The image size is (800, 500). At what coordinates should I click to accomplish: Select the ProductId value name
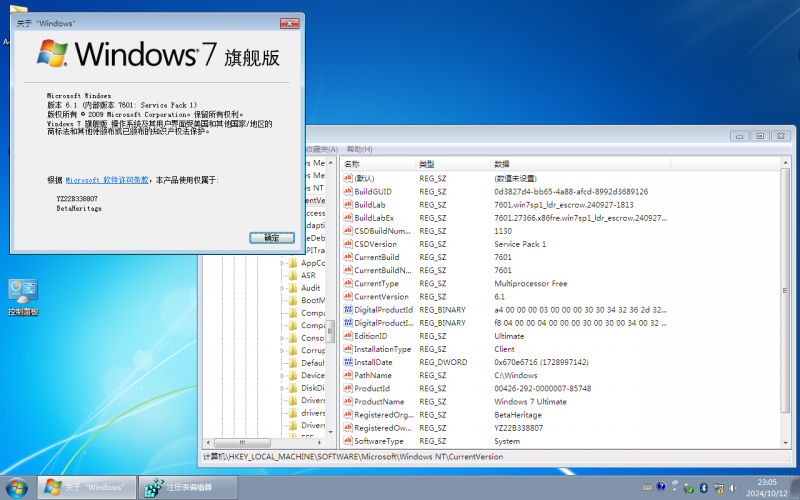pyautogui.click(x=372, y=388)
